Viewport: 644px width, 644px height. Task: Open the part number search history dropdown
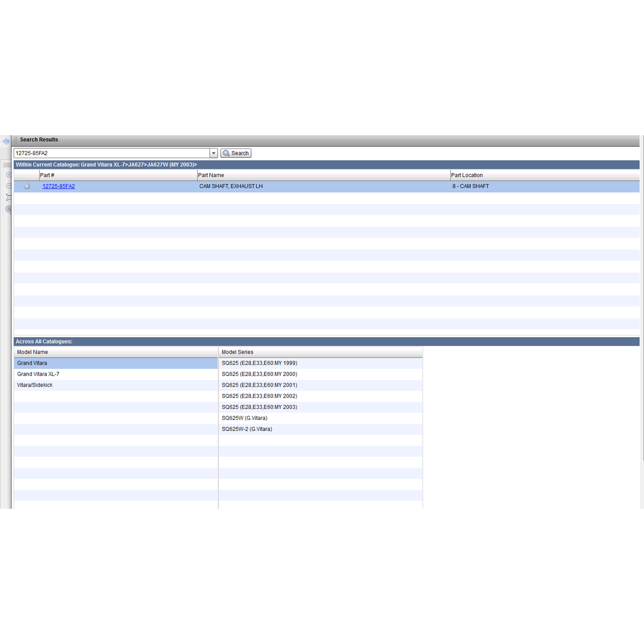(213, 153)
